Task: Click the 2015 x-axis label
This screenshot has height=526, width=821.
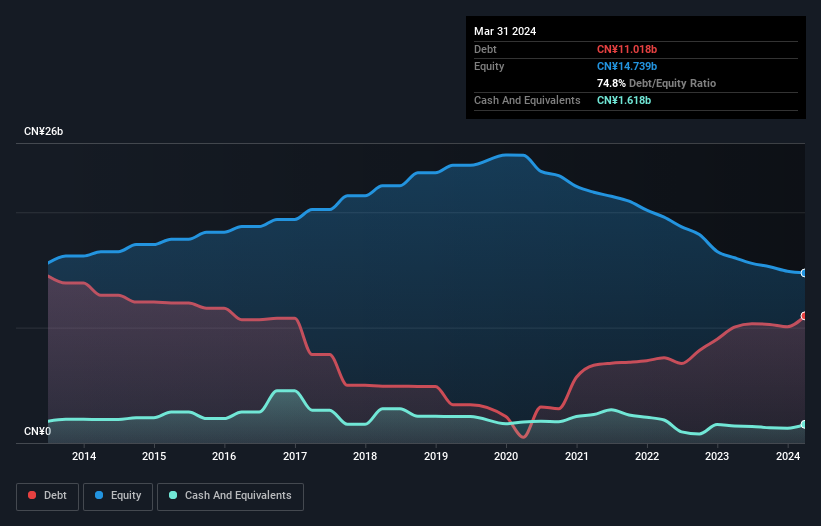Action: coord(154,456)
